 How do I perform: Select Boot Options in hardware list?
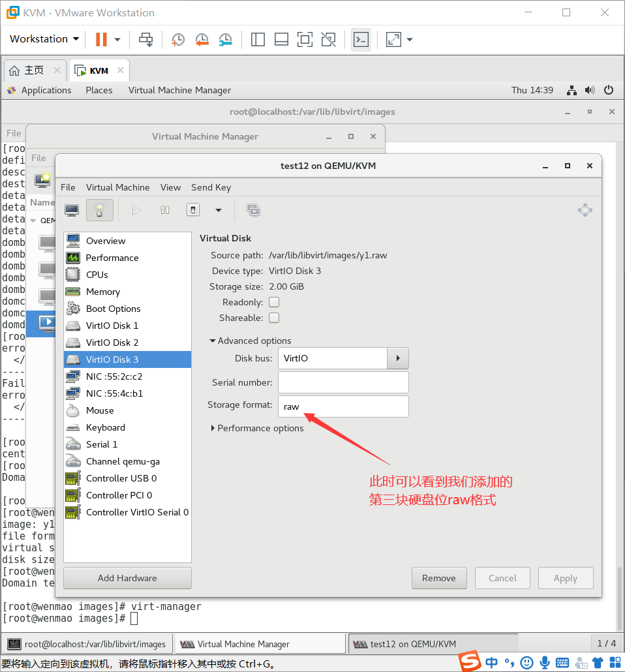tap(127, 309)
